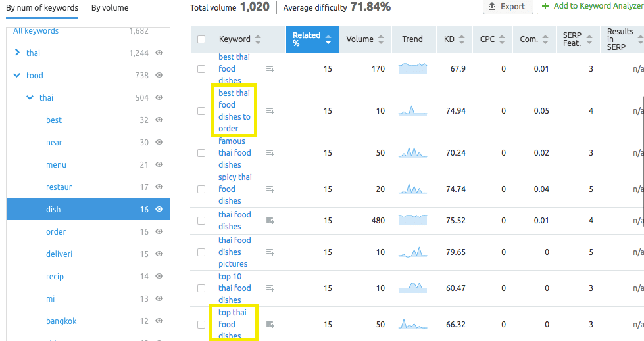Sort by CPC column arrows
This screenshot has width=644, height=341.
502,39
